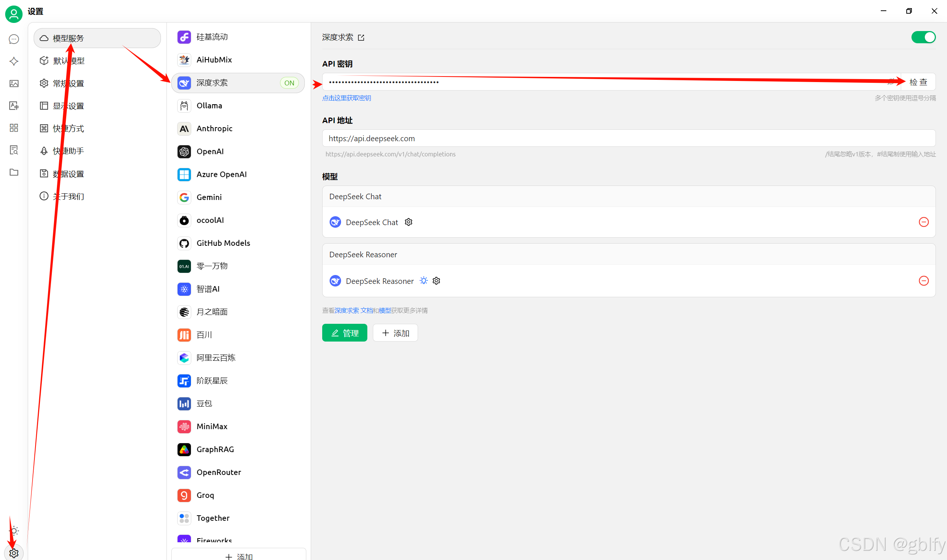The width and height of the screenshot is (947, 560).
Task: Open the translate sidebar icon
Action: pyautogui.click(x=14, y=106)
